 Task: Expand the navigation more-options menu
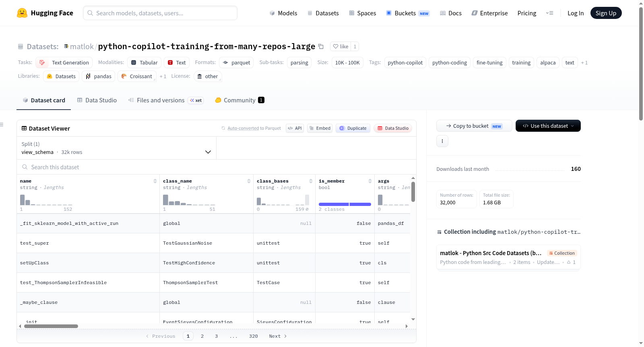549,13
